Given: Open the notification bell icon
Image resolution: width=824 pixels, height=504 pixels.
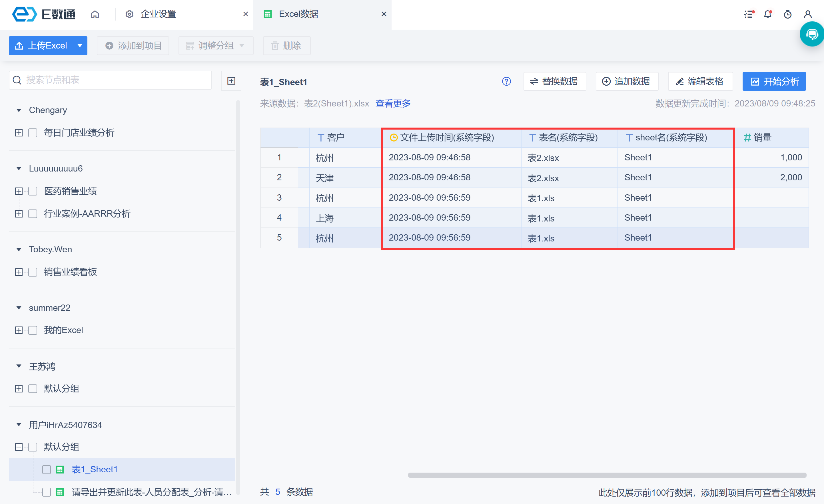Looking at the screenshot, I should coord(767,14).
